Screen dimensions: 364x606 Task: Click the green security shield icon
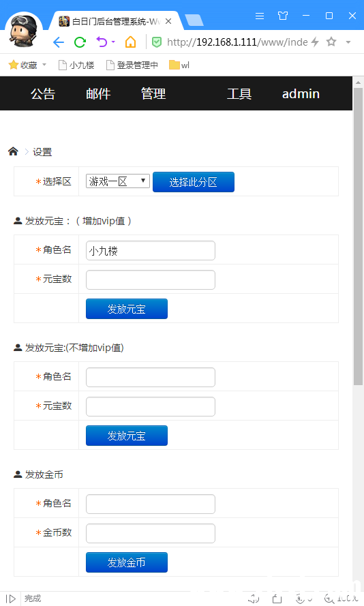coord(157,42)
